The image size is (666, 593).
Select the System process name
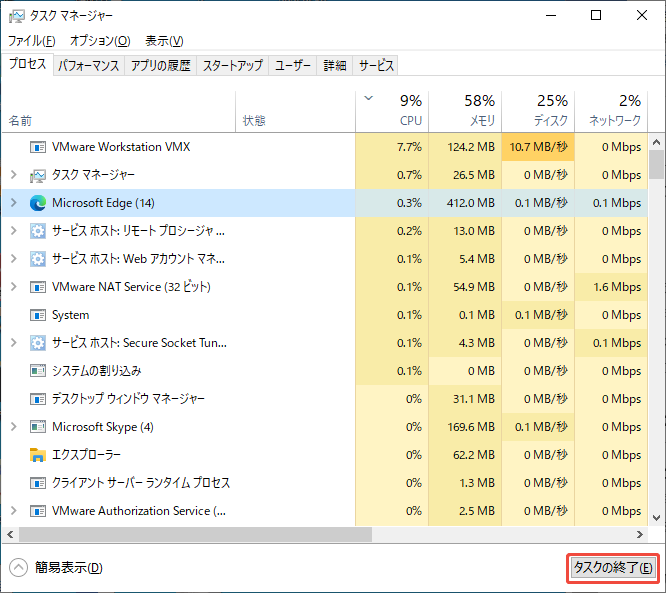click(71, 315)
